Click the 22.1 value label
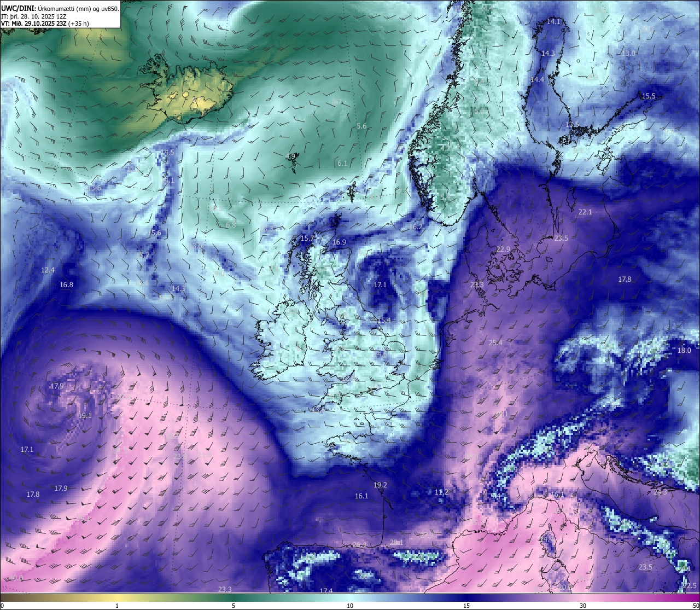The height and width of the screenshot is (610, 700). point(585,212)
